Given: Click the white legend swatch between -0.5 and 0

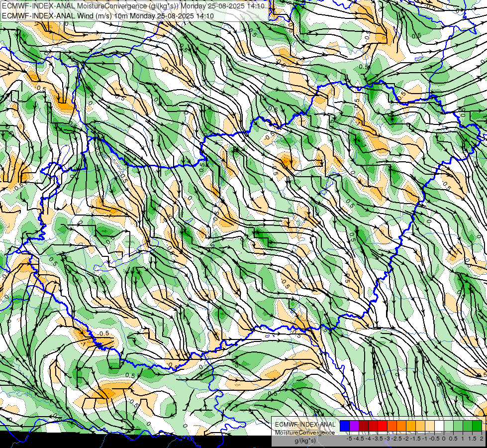Looking at the screenshot, I should click(x=439, y=426).
